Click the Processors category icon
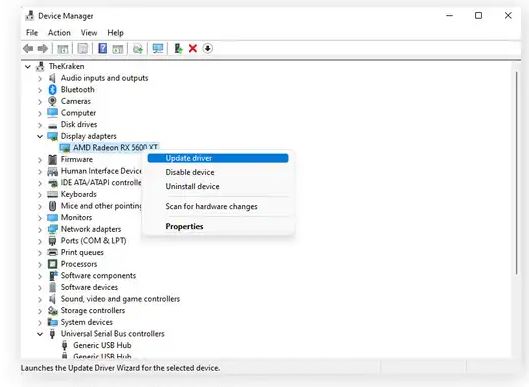529x387 pixels. coord(52,264)
